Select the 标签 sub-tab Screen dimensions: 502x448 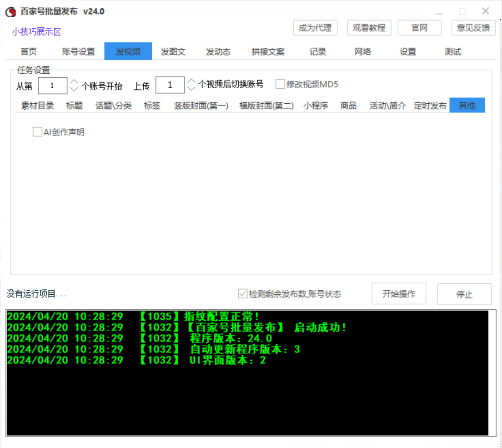tap(152, 106)
